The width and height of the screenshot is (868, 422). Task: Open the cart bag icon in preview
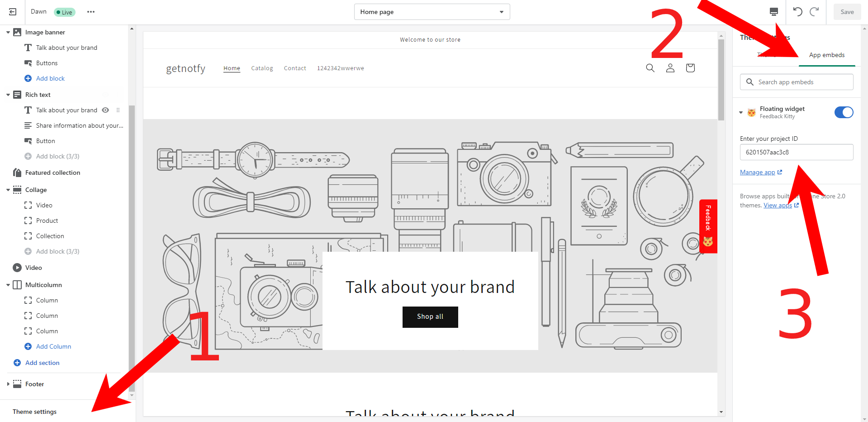click(x=690, y=68)
